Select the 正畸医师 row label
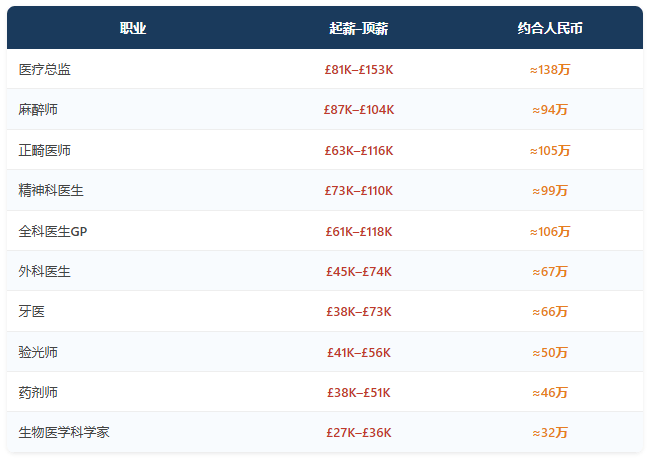The height and width of the screenshot is (460, 651). (x=44, y=150)
